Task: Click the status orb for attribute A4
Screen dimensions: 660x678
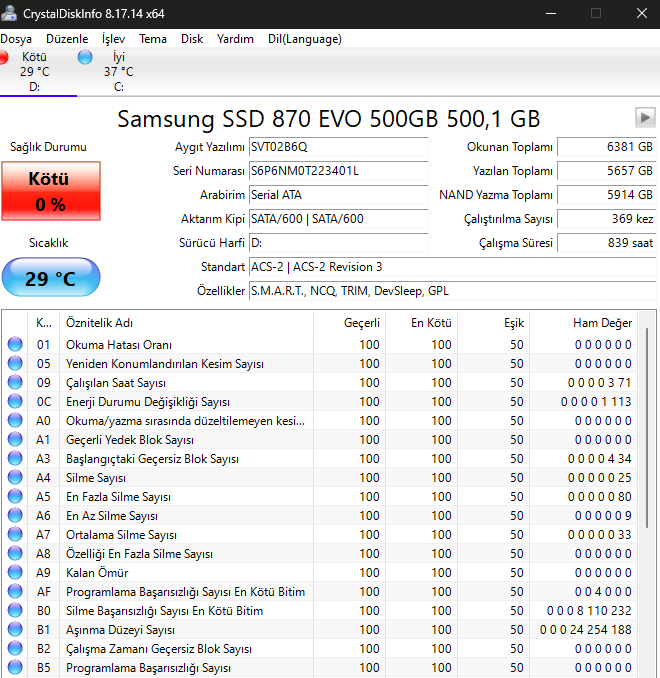Action: tap(15, 477)
